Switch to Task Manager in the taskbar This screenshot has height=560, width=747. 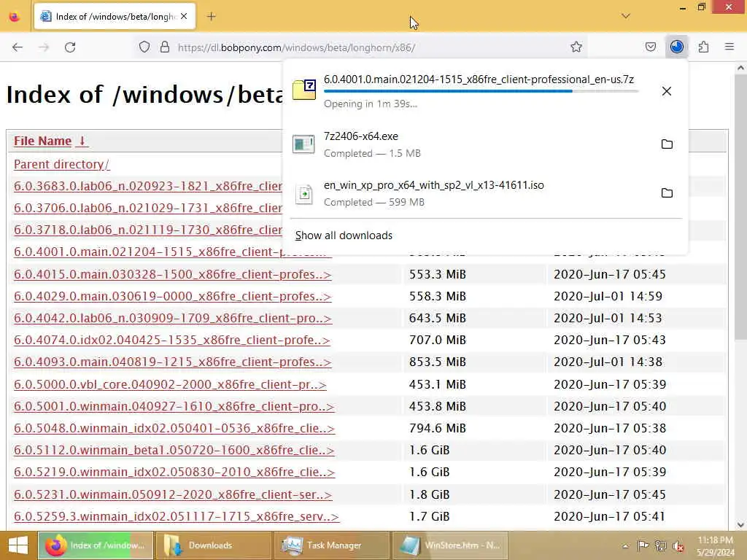pyautogui.click(x=332, y=545)
